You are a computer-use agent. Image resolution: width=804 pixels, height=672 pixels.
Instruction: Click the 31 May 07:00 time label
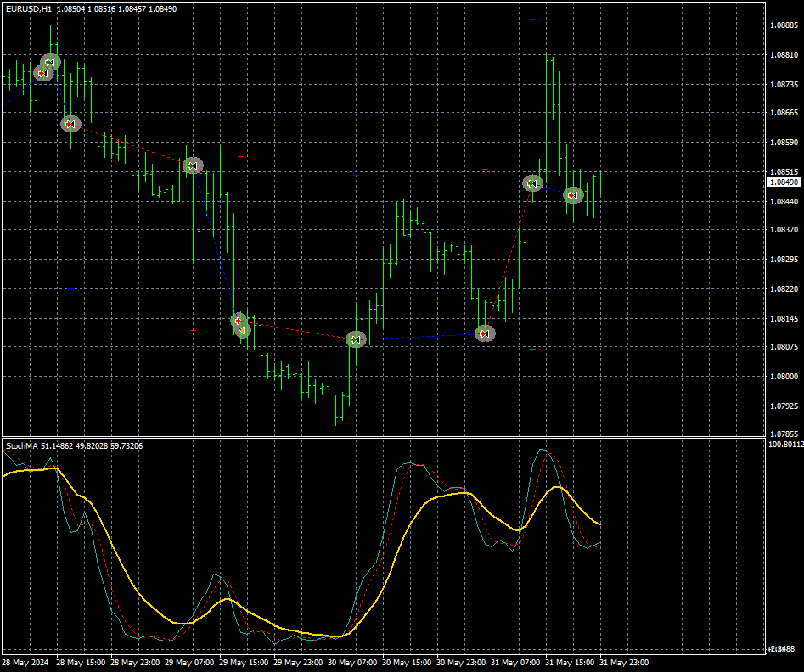[x=515, y=663]
